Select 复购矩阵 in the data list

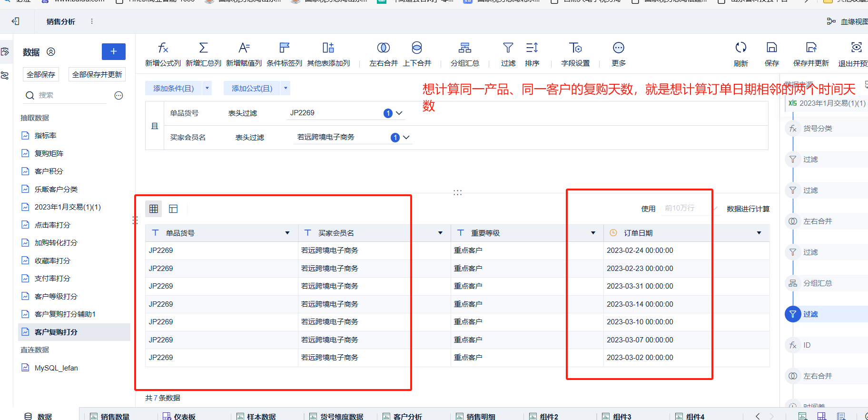49,153
